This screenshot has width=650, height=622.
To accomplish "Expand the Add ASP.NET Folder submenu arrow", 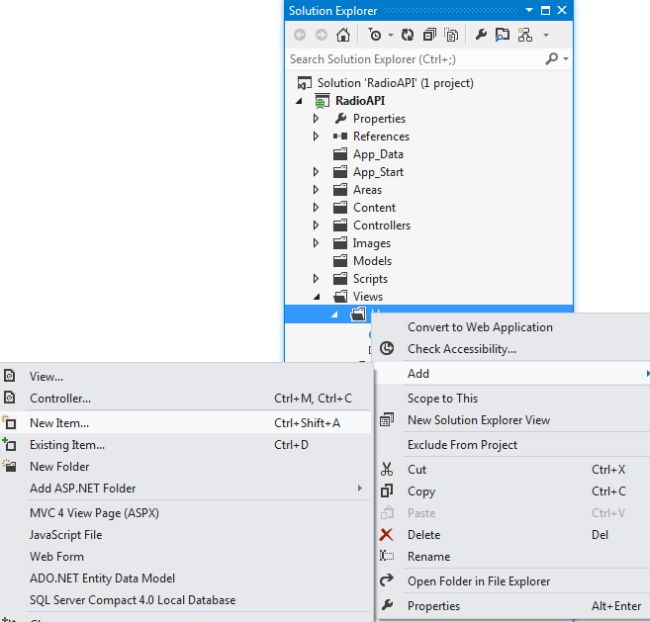I will point(360,488).
